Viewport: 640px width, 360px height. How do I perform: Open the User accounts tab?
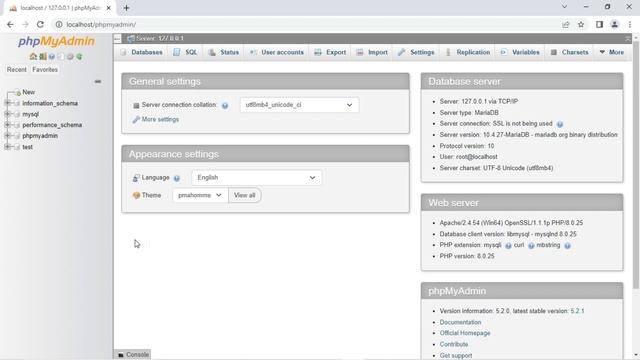point(277,52)
